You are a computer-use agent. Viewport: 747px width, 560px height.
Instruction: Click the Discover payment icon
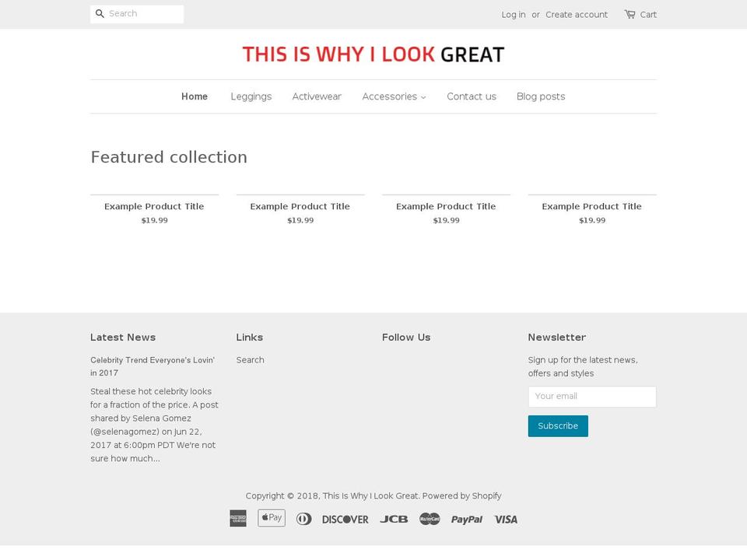[x=345, y=520]
